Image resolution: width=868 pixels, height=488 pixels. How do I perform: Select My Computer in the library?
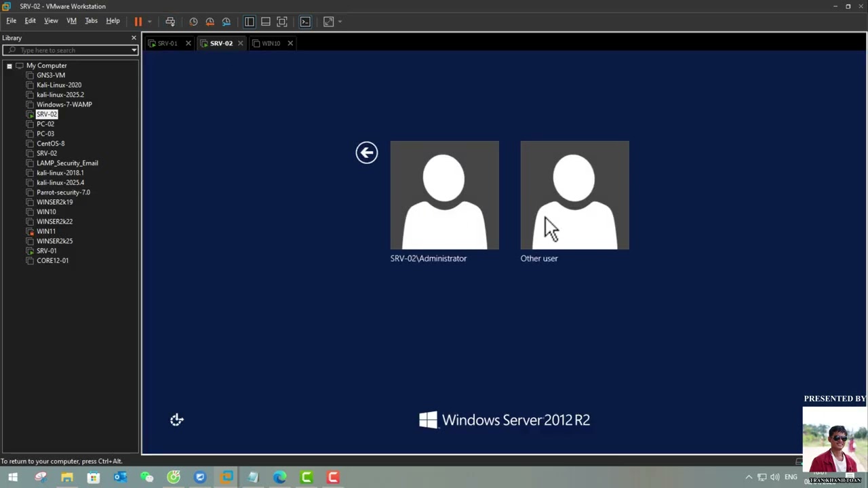(46, 66)
